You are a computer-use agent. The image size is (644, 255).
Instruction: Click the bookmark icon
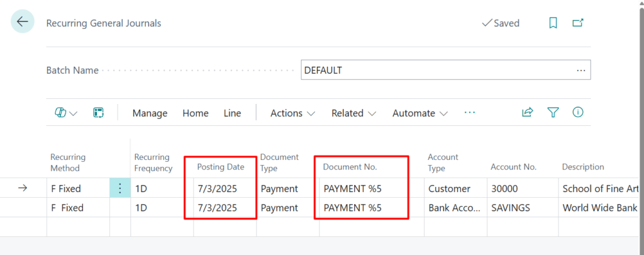[553, 23]
